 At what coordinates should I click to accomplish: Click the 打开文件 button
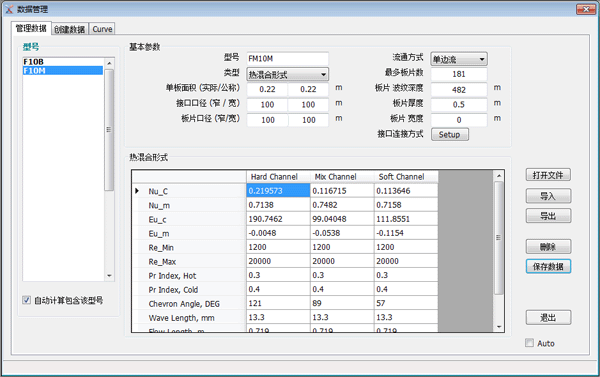(x=548, y=175)
